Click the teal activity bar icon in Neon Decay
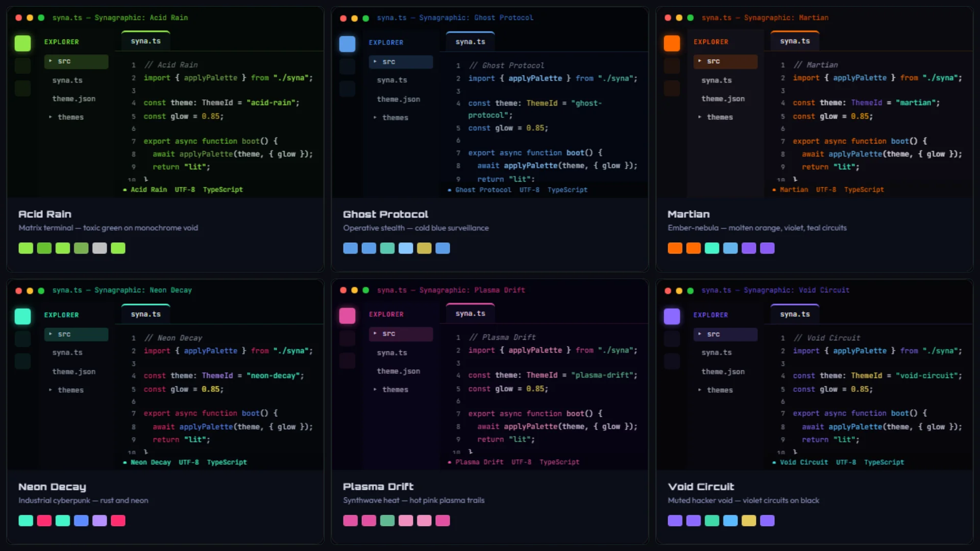This screenshot has height=551, width=980. coord(22,316)
